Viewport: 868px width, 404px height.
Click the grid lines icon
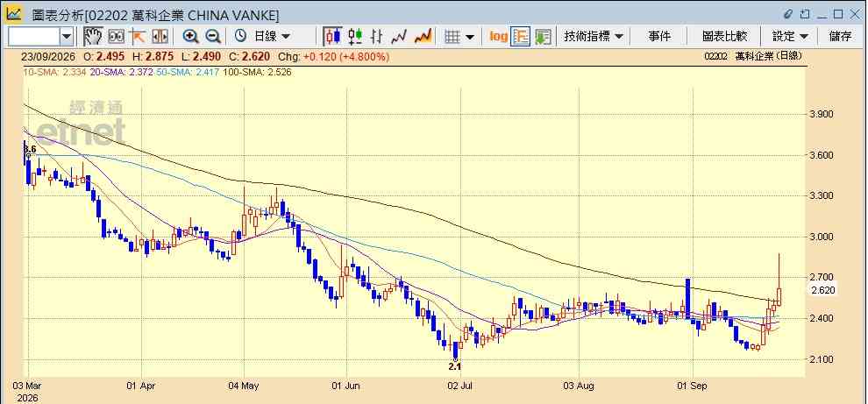click(452, 37)
